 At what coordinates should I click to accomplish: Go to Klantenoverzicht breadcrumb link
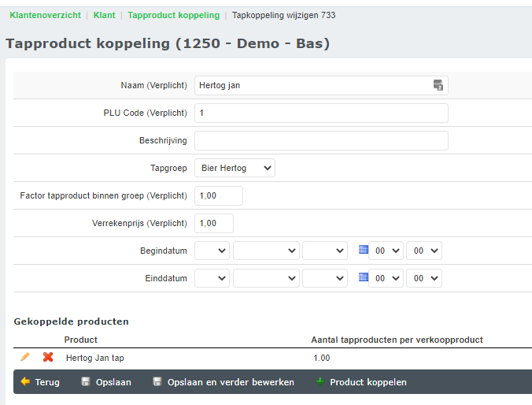pyautogui.click(x=45, y=15)
